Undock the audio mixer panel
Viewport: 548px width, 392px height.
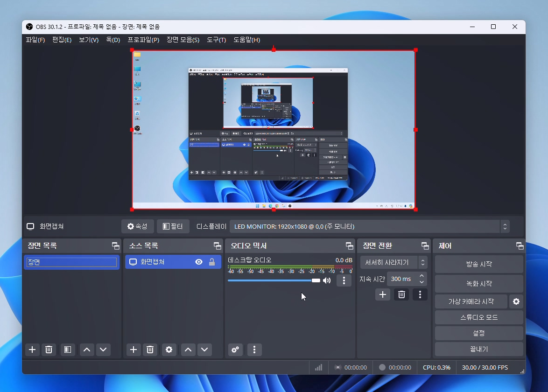click(x=349, y=246)
